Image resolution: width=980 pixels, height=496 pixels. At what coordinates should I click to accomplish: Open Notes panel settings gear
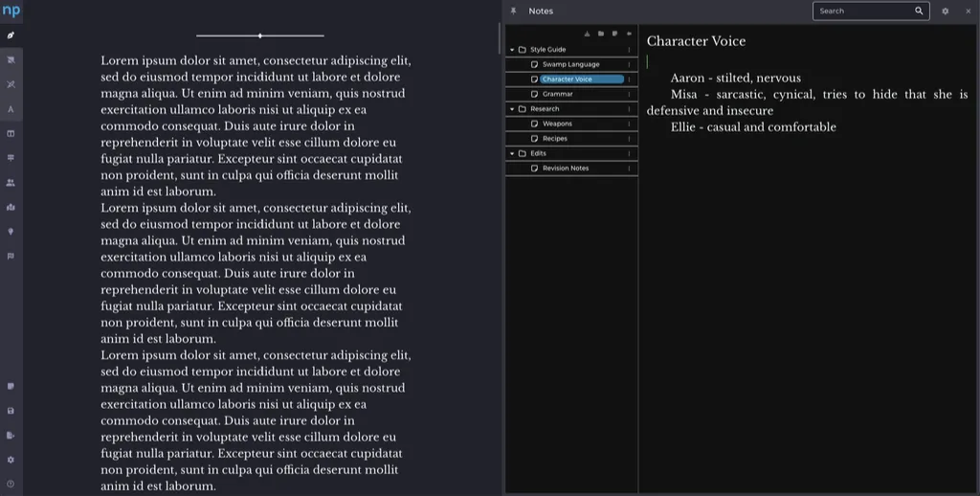click(x=945, y=11)
